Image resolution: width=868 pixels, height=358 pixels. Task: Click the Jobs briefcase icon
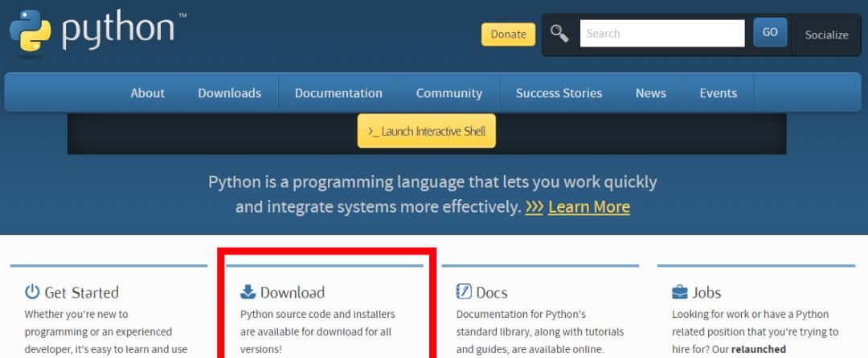680,292
